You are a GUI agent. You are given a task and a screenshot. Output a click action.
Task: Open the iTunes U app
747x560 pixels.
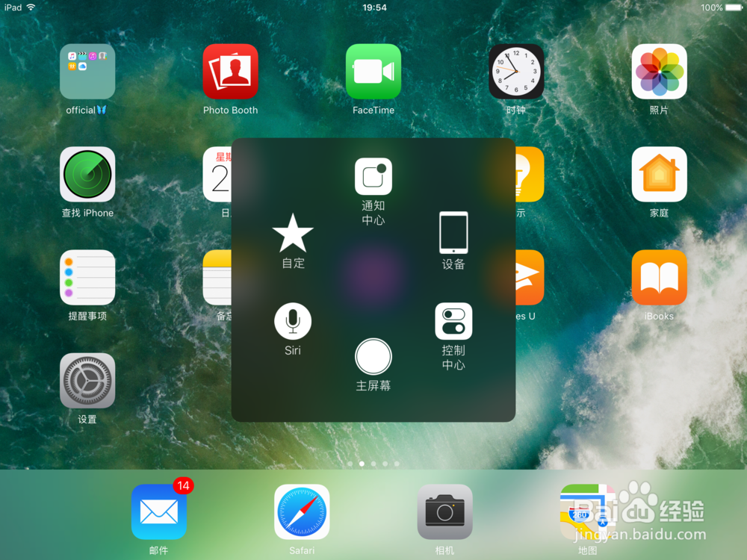click(530, 277)
